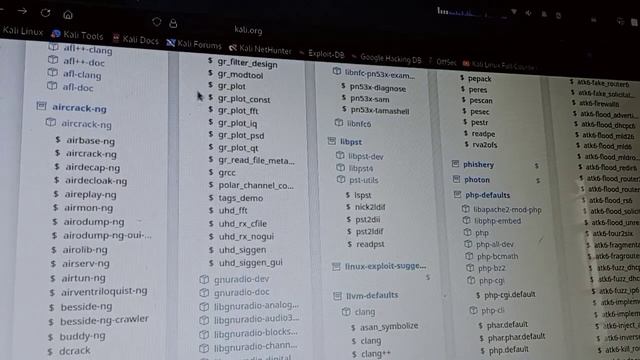This screenshot has height=360, width=640.
Task: Click the package icon beside php-bcmath
Action: click(469, 256)
